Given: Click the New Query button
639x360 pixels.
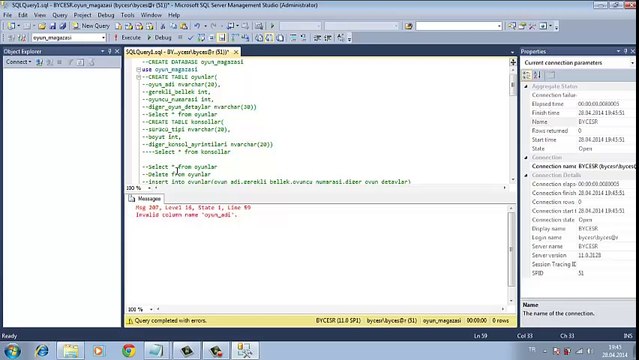Looking at the screenshot, I should 92,26.
